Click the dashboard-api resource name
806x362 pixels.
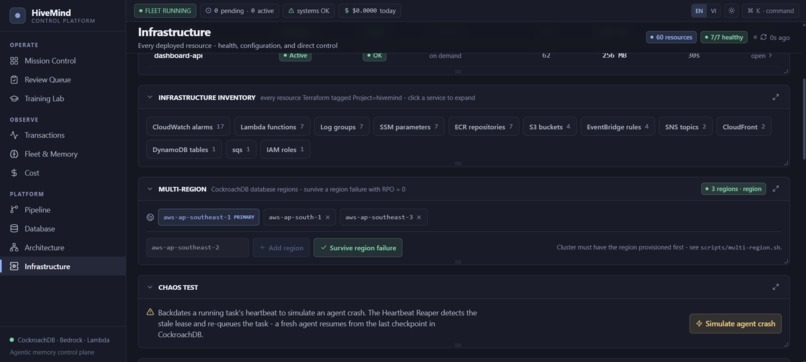178,56
